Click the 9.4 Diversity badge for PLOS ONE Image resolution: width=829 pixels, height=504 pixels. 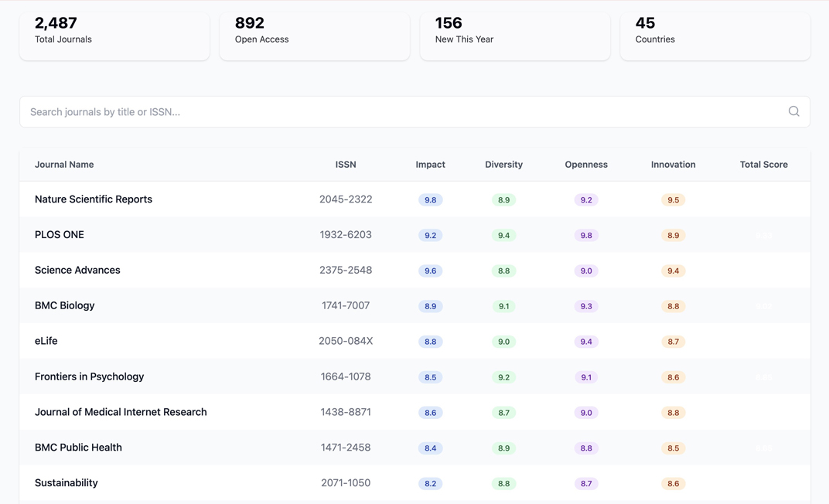tap(503, 235)
